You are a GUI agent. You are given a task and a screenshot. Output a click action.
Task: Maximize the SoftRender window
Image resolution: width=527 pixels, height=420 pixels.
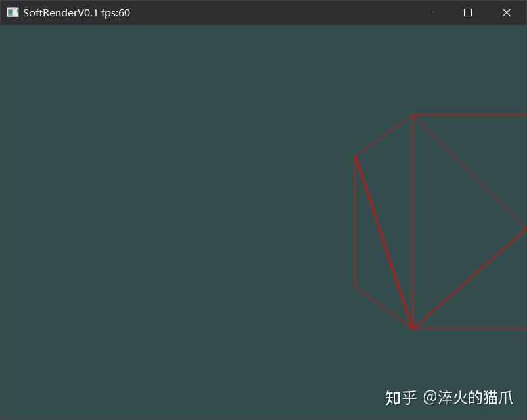[468, 12]
